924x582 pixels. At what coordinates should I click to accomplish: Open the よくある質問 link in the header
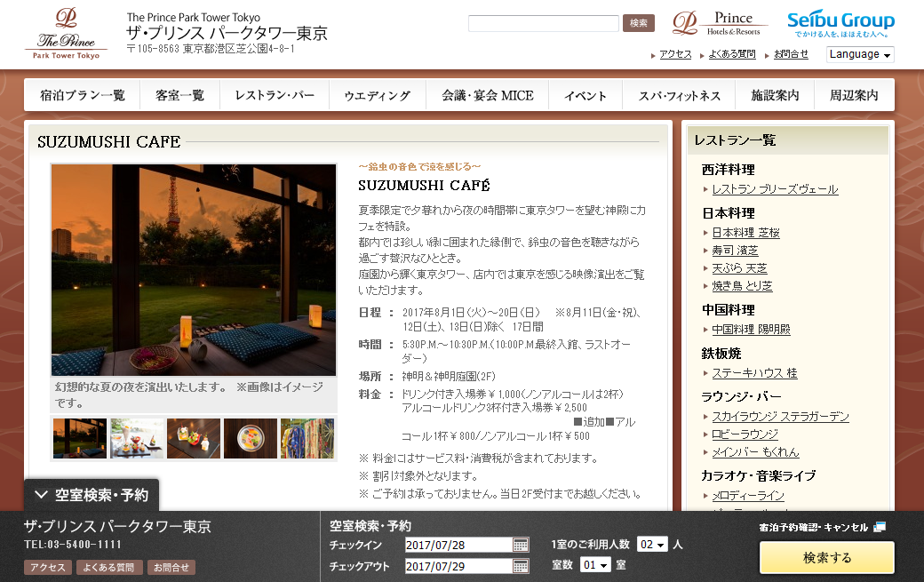coord(732,54)
